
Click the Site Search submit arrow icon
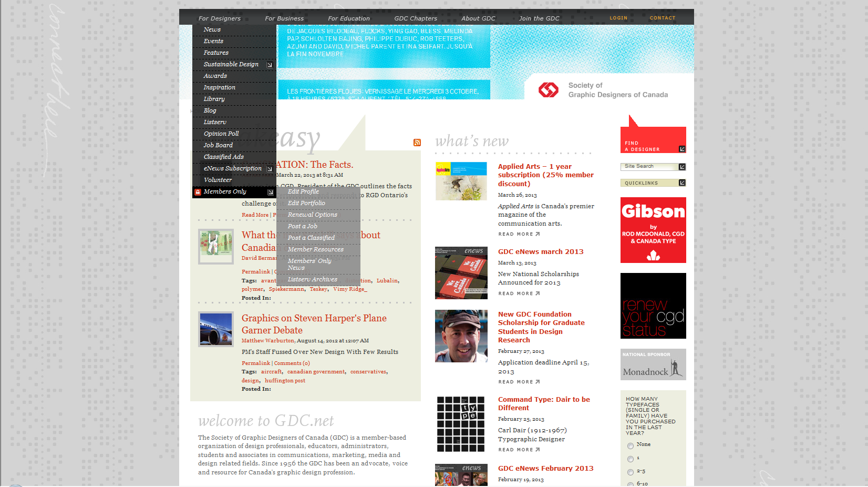(x=682, y=167)
